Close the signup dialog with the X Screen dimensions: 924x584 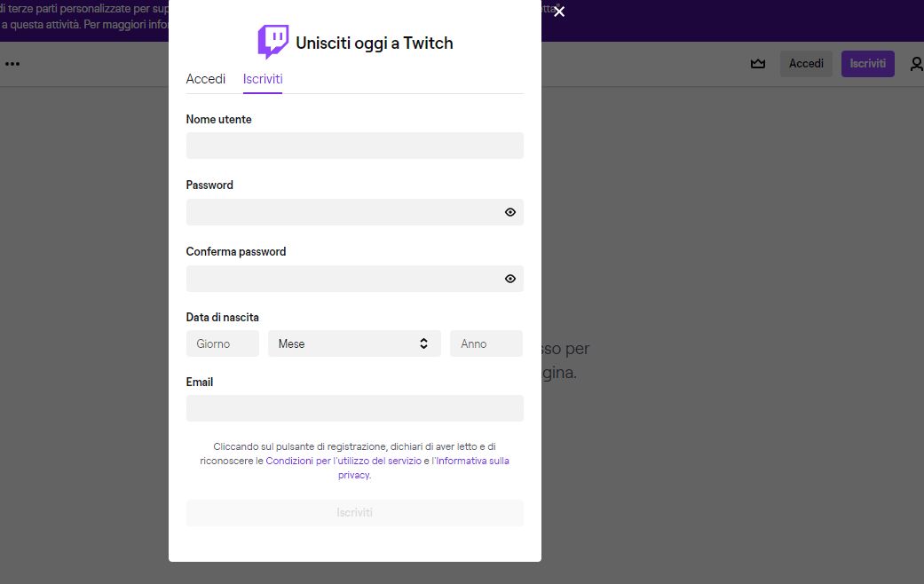click(559, 12)
